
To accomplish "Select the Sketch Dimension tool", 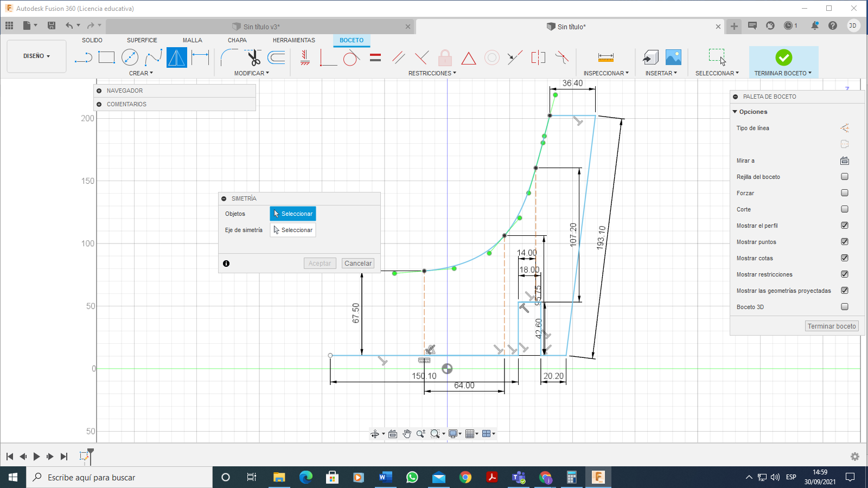I will tap(200, 57).
